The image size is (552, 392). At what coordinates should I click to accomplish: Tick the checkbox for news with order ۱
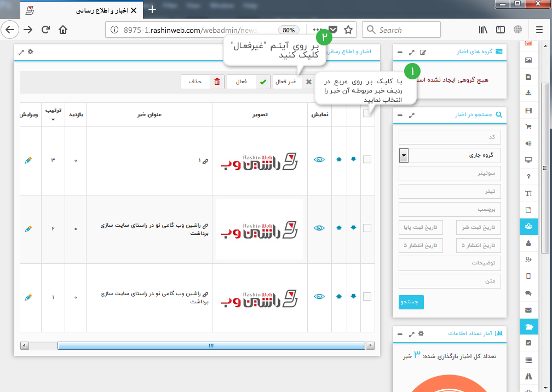click(367, 297)
